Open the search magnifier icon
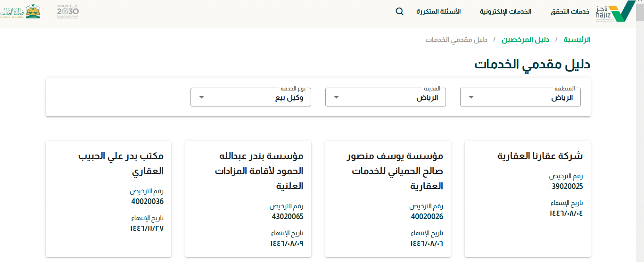The width and height of the screenshot is (644, 262). coord(399,11)
